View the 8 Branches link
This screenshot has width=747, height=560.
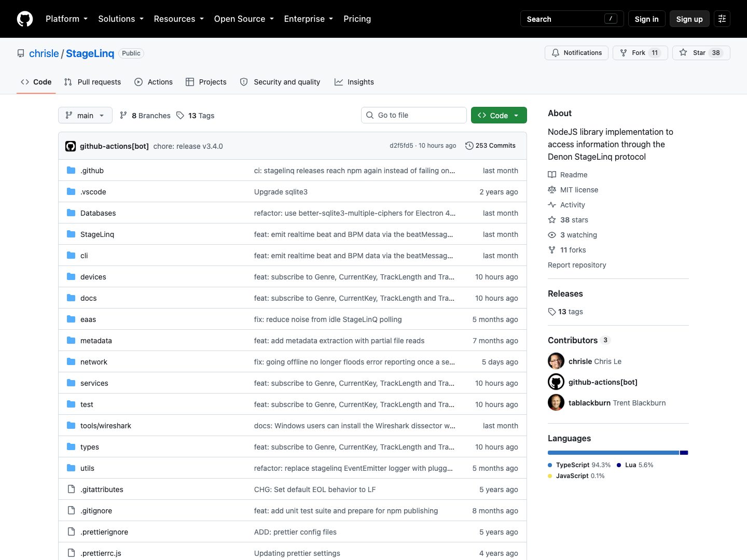pyautogui.click(x=145, y=115)
